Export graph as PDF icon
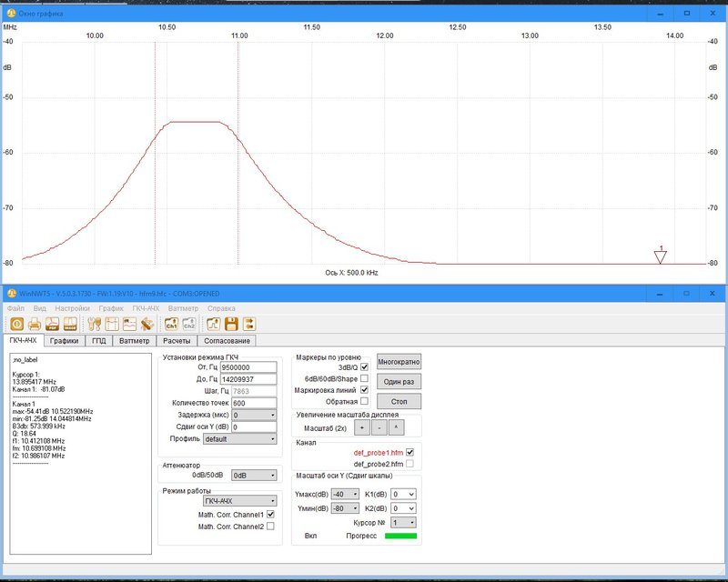Image resolution: width=728 pixels, height=582 pixels. click(53, 324)
